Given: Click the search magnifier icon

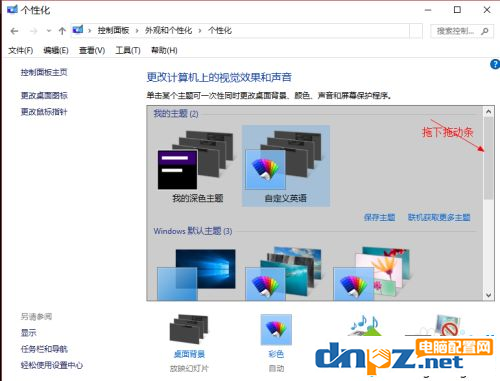Looking at the screenshot, I should [x=485, y=31].
